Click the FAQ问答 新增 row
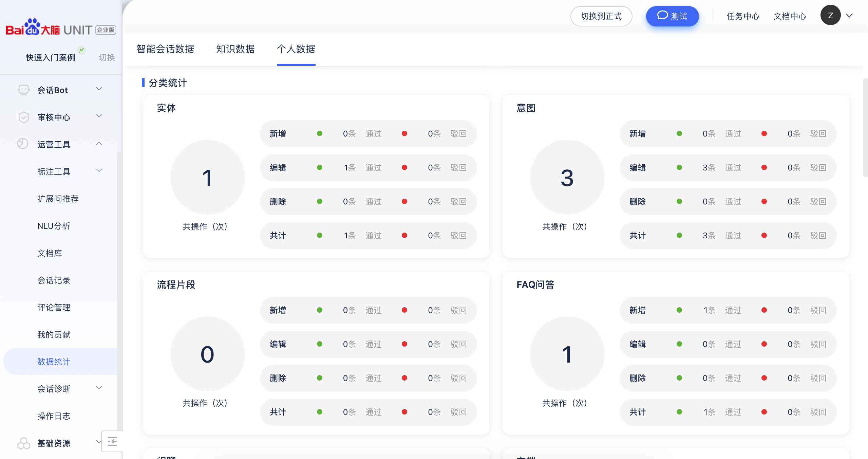This screenshot has height=459, width=868. [728, 310]
